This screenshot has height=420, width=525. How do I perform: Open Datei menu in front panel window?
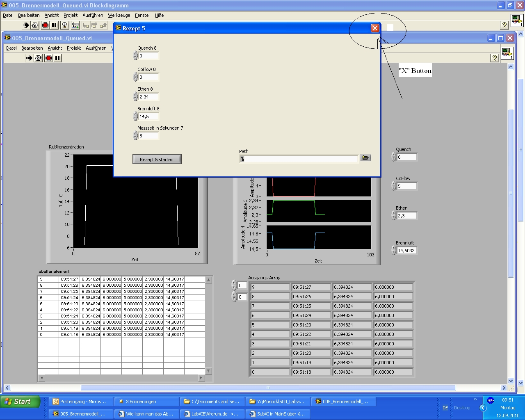[x=11, y=48]
